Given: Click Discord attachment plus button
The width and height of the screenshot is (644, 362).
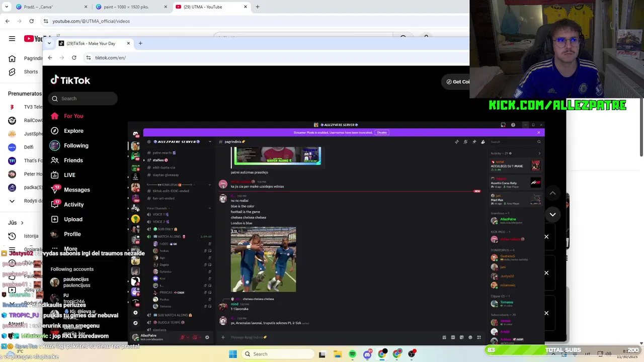Looking at the screenshot, I should tap(223, 337).
